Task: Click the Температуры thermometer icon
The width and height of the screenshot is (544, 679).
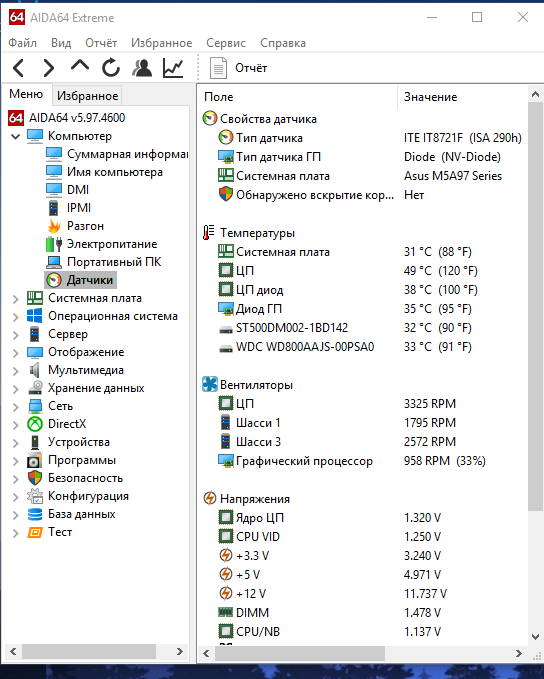Action: (209, 233)
